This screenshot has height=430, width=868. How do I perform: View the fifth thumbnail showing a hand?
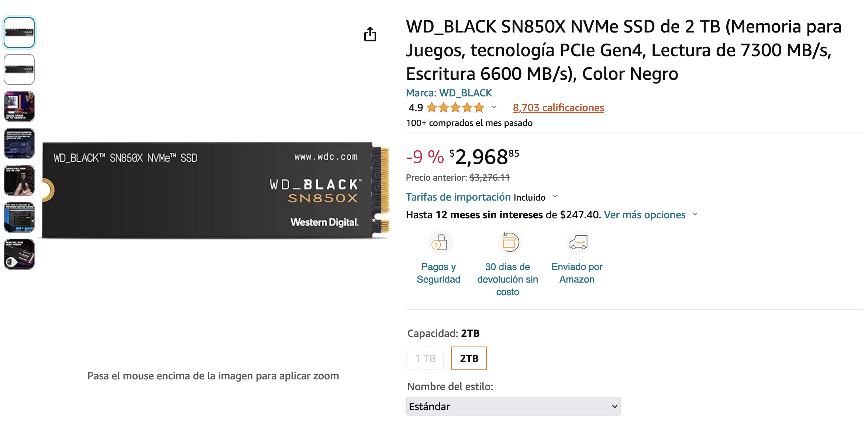click(x=19, y=180)
